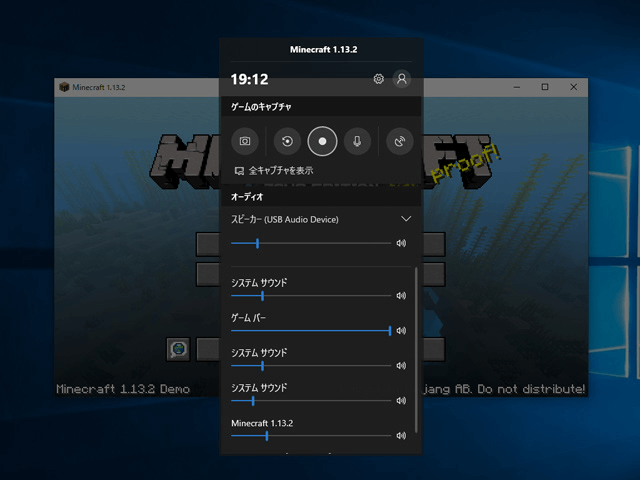Mute the Minecraft 1.13.2 audio
This screenshot has height=480, width=640.
point(401,436)
